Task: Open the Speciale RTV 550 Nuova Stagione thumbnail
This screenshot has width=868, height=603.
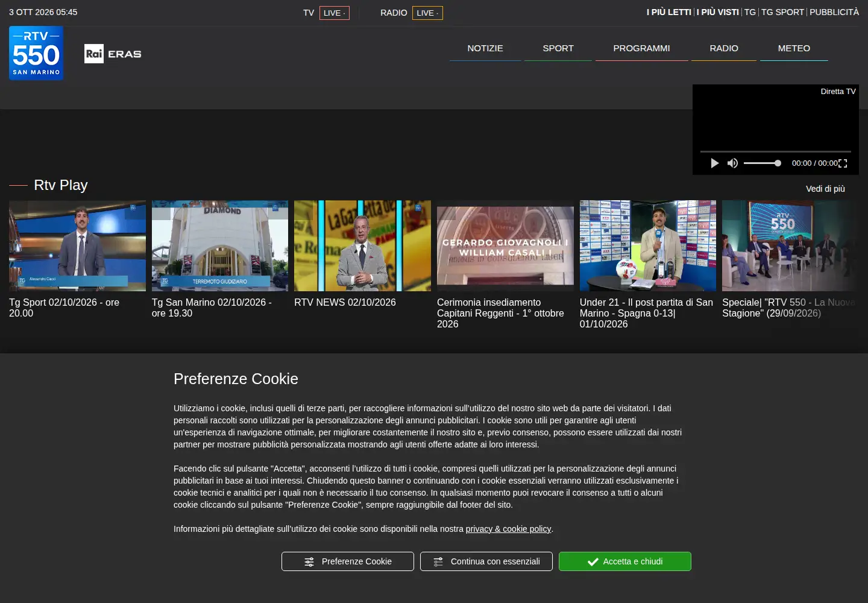Action: pos(790,246)
